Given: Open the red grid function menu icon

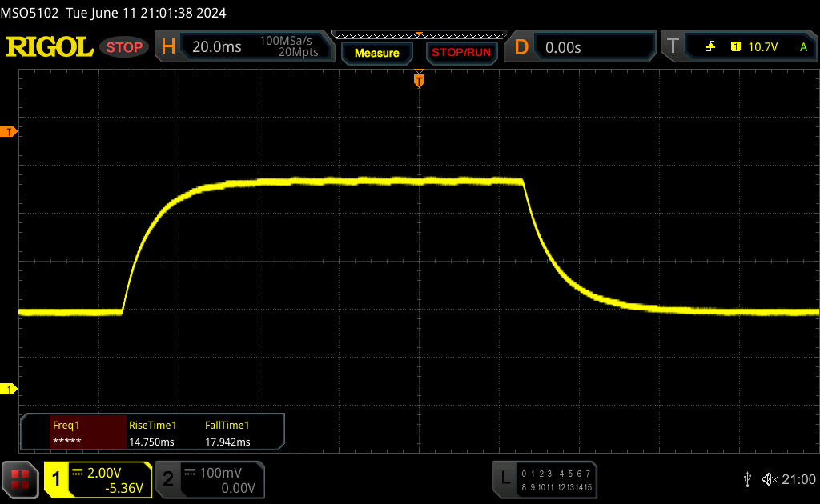Looking at the screenshot, I should pos(20,479).
